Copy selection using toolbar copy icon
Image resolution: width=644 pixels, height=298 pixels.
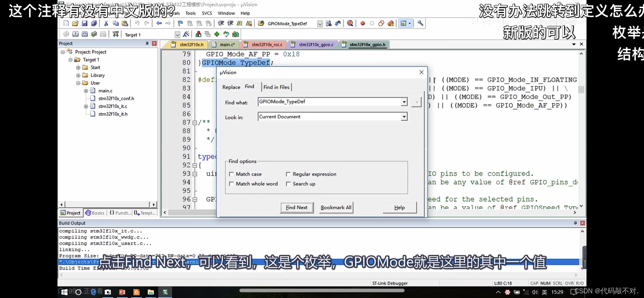coord(116,23)
